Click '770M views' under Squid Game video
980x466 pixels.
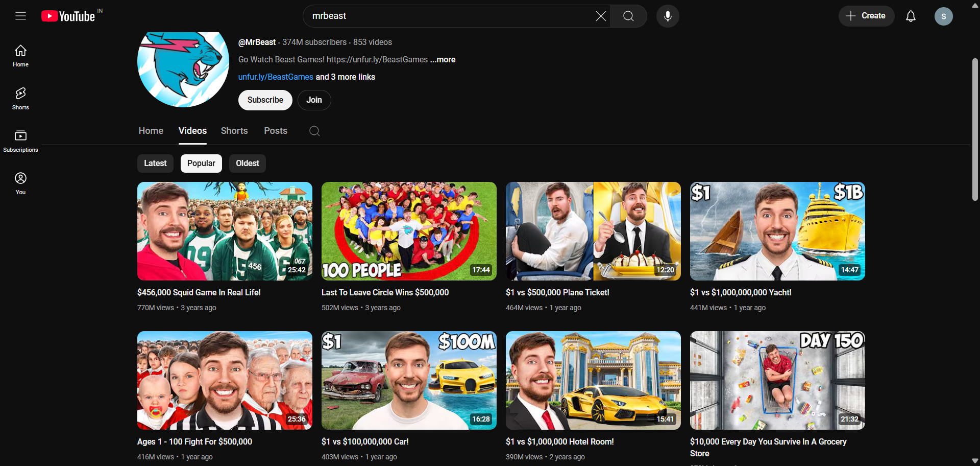[x=156, y=308]
